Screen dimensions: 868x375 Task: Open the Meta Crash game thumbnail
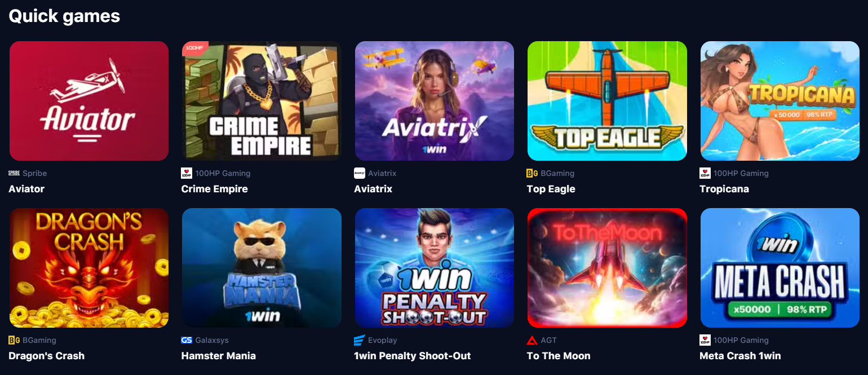pyautogui.click(x=780, y=268)
